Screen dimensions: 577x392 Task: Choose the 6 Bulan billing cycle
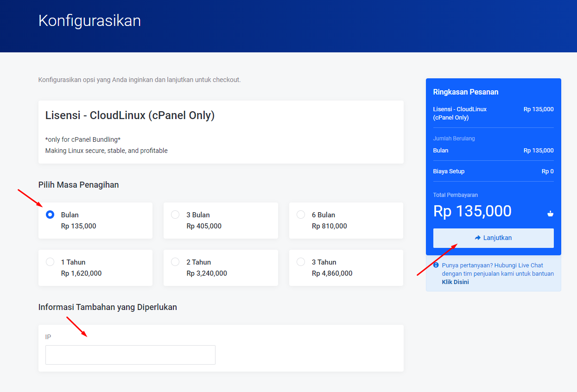301,215
